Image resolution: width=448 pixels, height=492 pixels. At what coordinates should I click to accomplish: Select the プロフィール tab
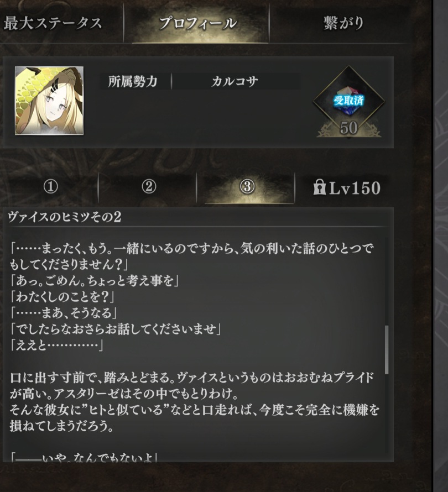(197, 23)
